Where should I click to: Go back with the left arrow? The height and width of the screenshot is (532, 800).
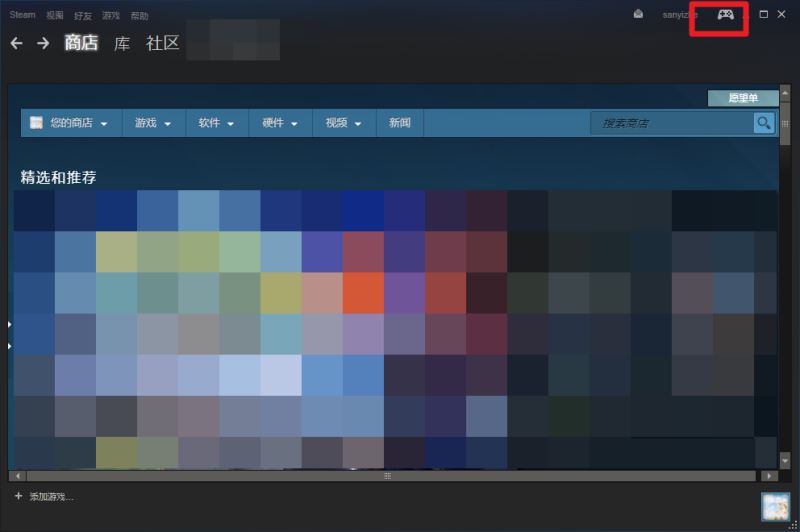(x=16, y=43)
